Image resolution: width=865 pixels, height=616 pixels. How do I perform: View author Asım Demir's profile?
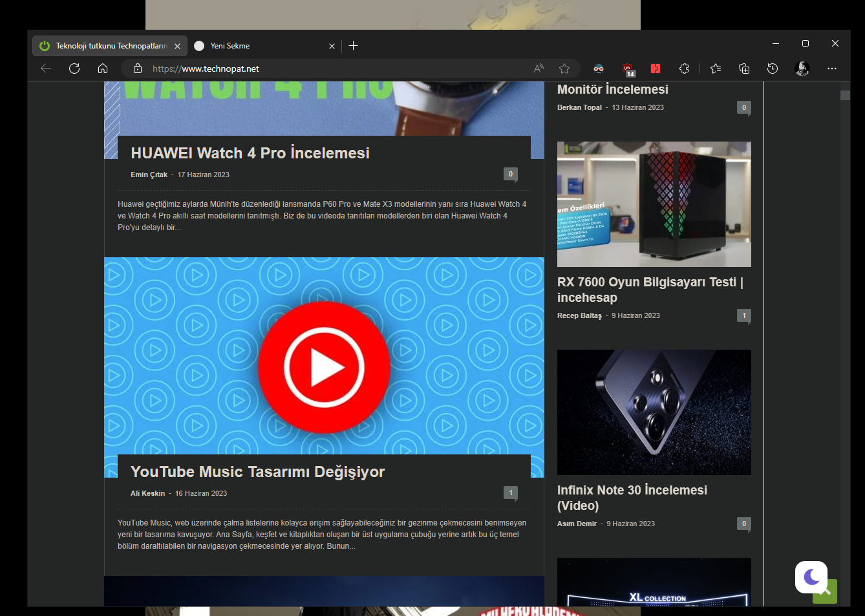[577, 524]
